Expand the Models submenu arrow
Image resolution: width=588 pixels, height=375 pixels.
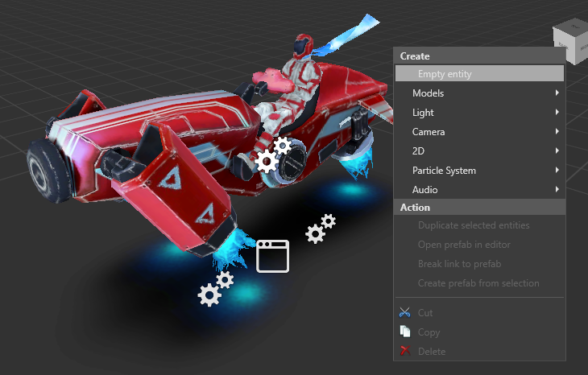pyautogui.click(x=557, y=93)
